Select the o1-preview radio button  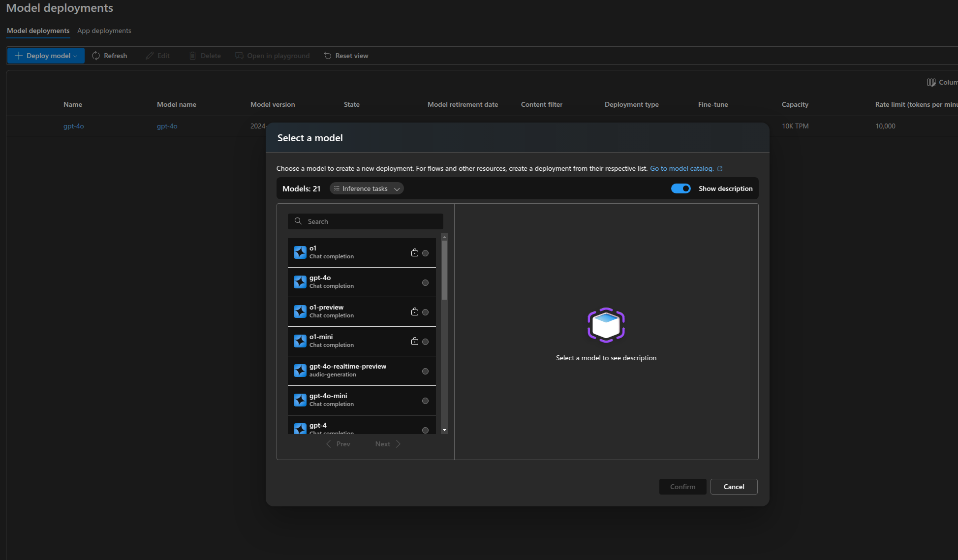426,312
